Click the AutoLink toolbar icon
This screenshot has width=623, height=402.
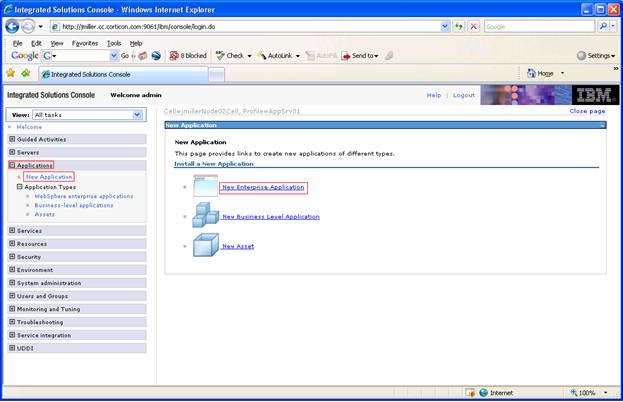tap(262, 56)
